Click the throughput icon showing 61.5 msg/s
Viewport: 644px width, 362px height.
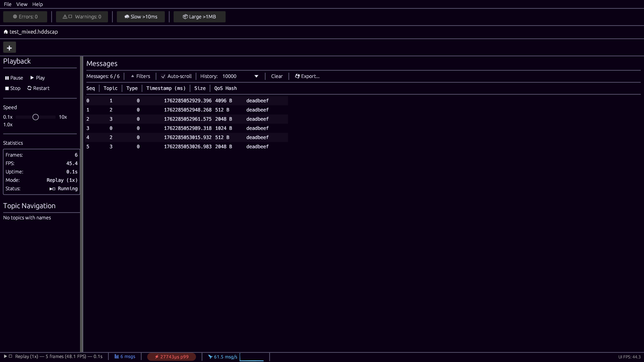coord(210,356)
